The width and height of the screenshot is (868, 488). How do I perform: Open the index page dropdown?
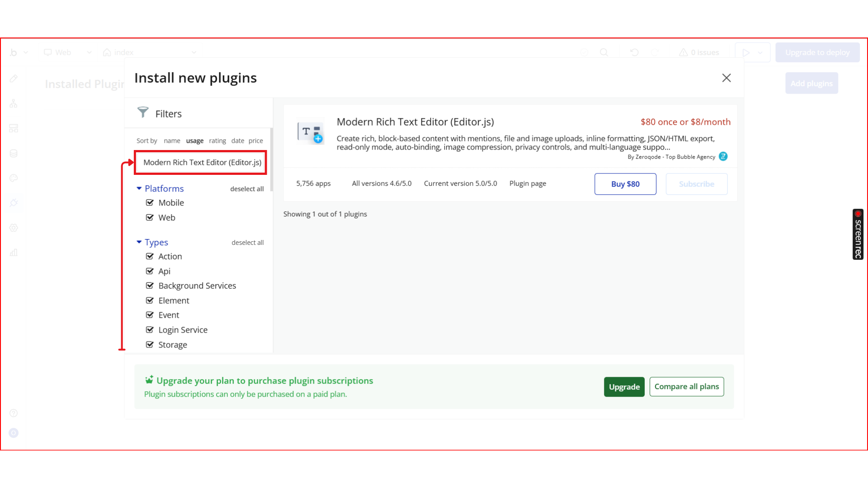click(149, 52)
